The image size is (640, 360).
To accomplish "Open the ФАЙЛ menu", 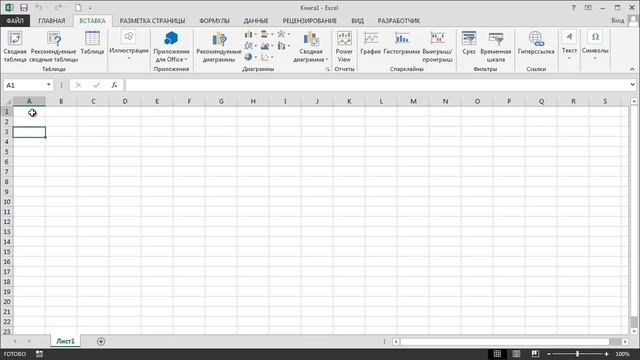I will [x=15, y=21].
